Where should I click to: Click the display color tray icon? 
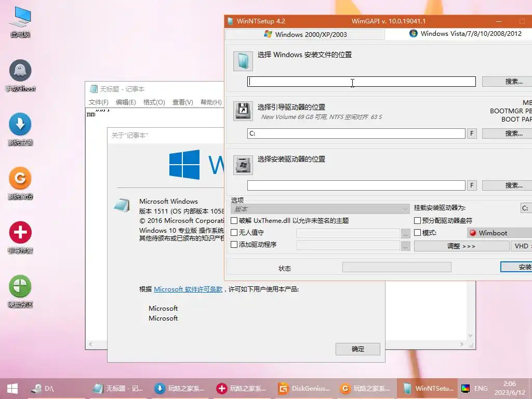[465, 389]
